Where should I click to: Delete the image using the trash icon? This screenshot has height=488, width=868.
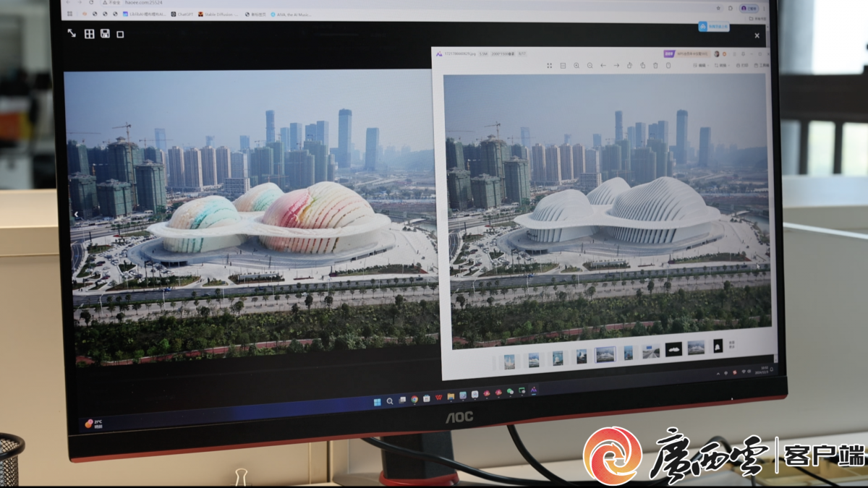pyautogui.click(x=655, y=65)
